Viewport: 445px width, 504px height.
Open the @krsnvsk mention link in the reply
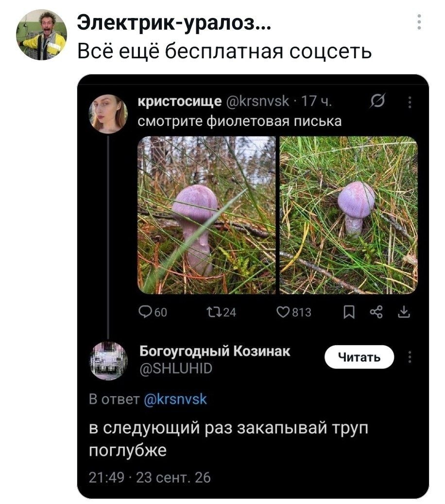175,400
